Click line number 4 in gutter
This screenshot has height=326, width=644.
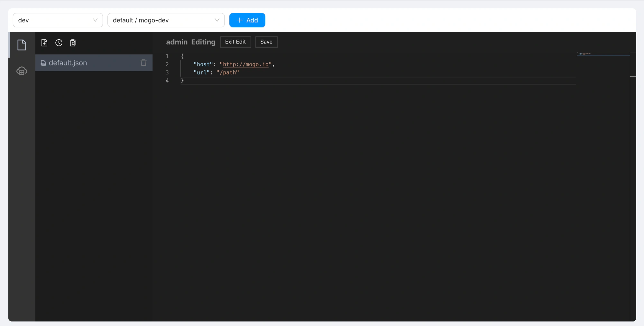pyautogui.click(x=167, y=81)
